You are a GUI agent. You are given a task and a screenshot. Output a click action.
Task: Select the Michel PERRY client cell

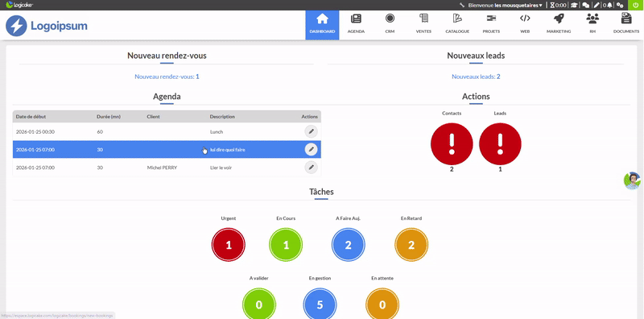(162, 168)
